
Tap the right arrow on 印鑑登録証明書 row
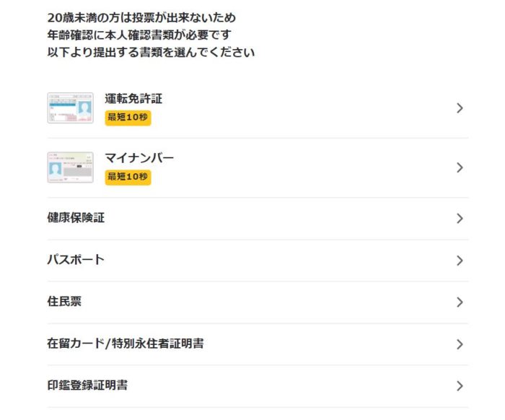pos(460,386)
